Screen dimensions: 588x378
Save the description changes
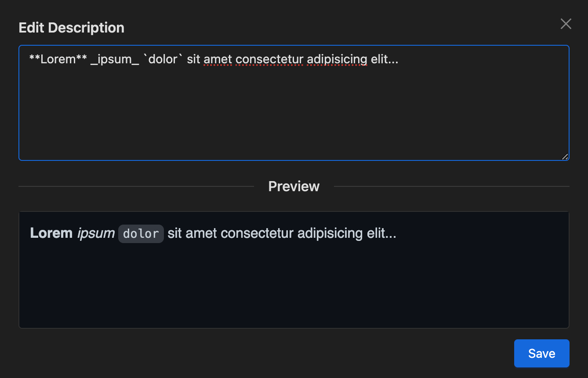(541, 353)
